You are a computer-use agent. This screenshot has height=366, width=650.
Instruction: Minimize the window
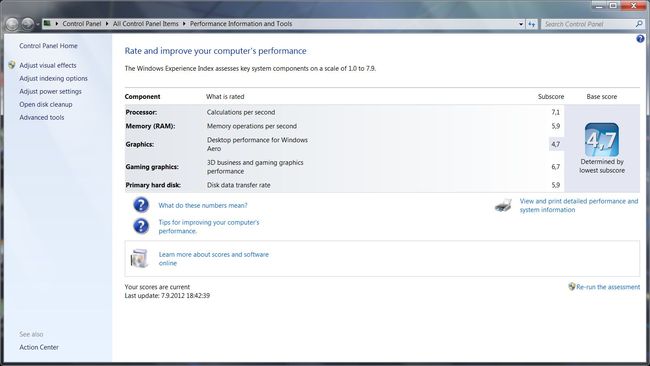click(x=599, y=5)
